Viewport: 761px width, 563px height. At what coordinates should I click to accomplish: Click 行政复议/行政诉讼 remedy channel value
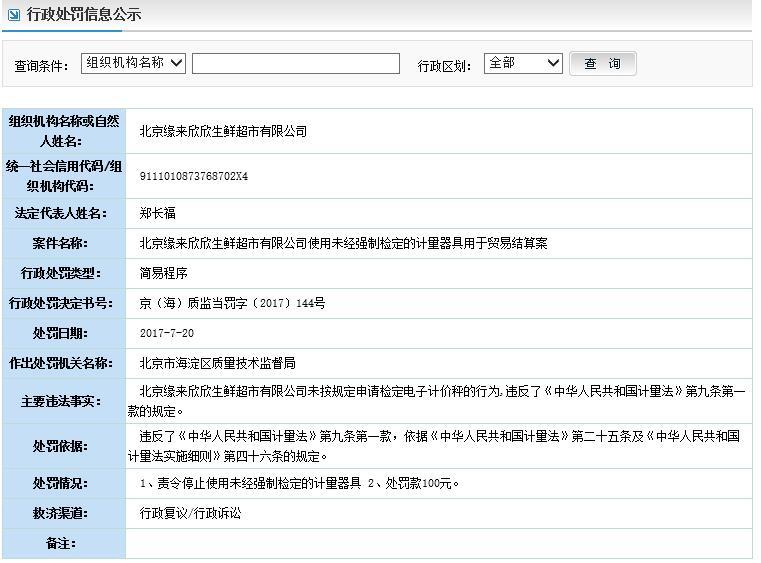click(191, 513)
